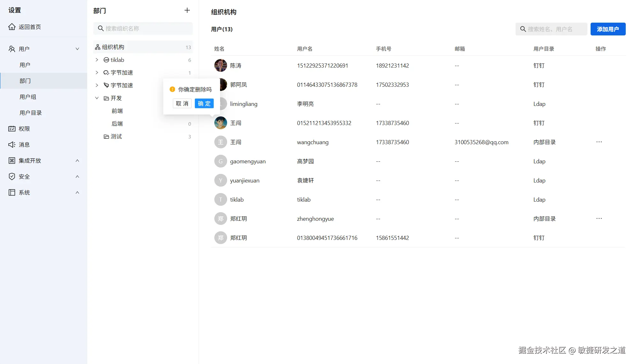This screenshot has width=635, height=364.
Task: Click the 系统 layout icon in sidebar
Action: 12,192
